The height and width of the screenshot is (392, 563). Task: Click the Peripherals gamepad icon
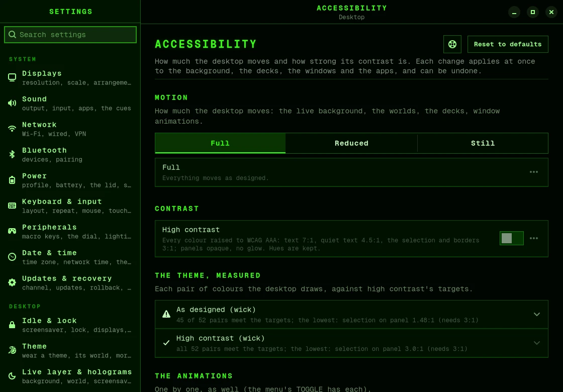click(12, 231)
